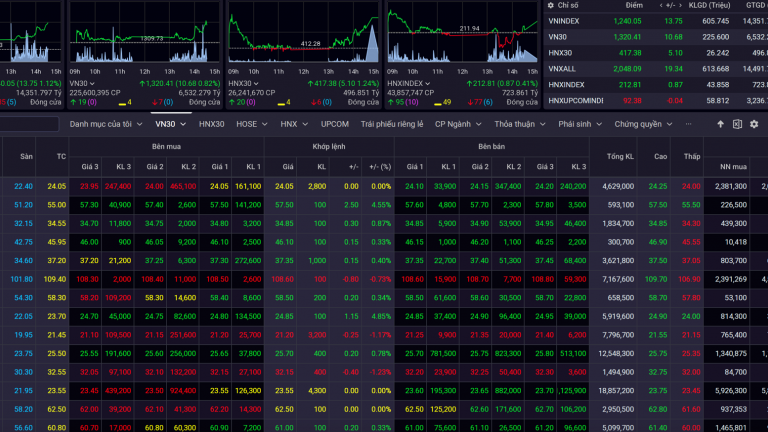Click foreign buy cell 5,926,300
Image resolution: width=768 pixels, height=432 pixels.
(731, 391)
